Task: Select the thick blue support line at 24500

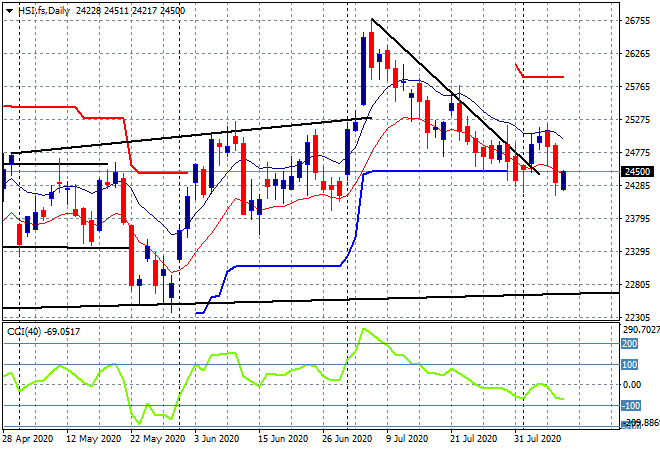Action: click(x=438, y=171)
